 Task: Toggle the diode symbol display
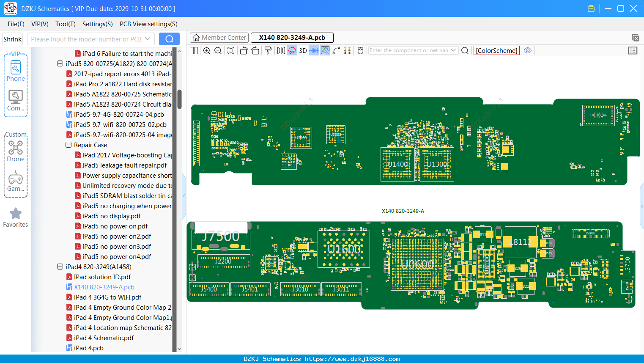click(x=314, y=51)
